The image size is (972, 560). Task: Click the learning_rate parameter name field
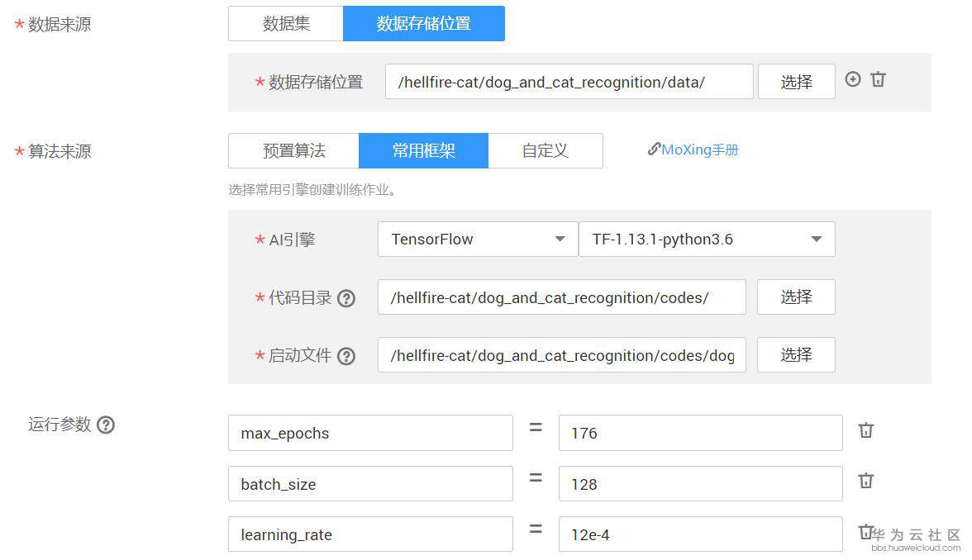[x=370, y=534]
